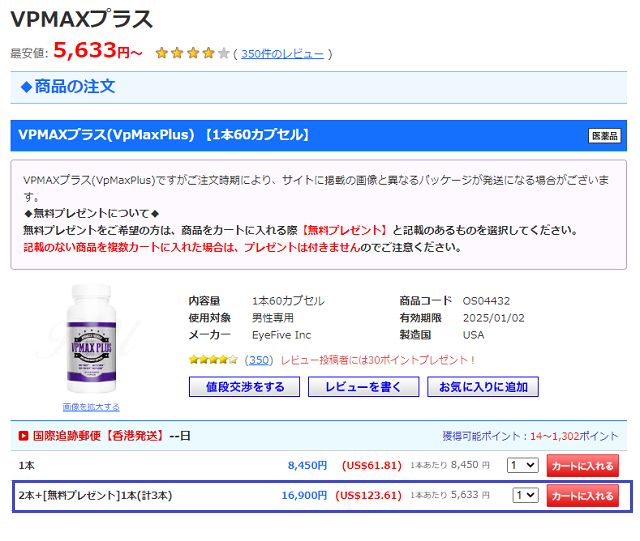Click the VPMAX Plus bottle image
Image resolution: width=640 pixels, height=541 pixels.
pos(91,339)
